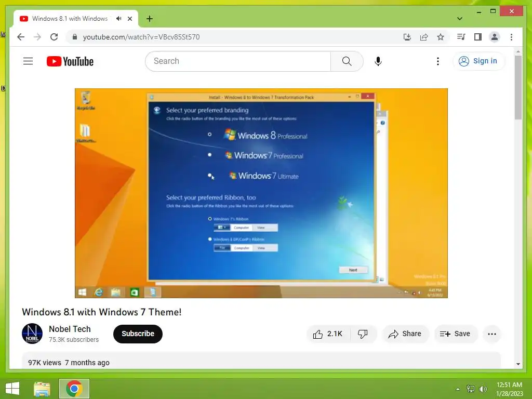Click the page vertical scrollbar thumb
532x399 pixels.
coord(518,87)
